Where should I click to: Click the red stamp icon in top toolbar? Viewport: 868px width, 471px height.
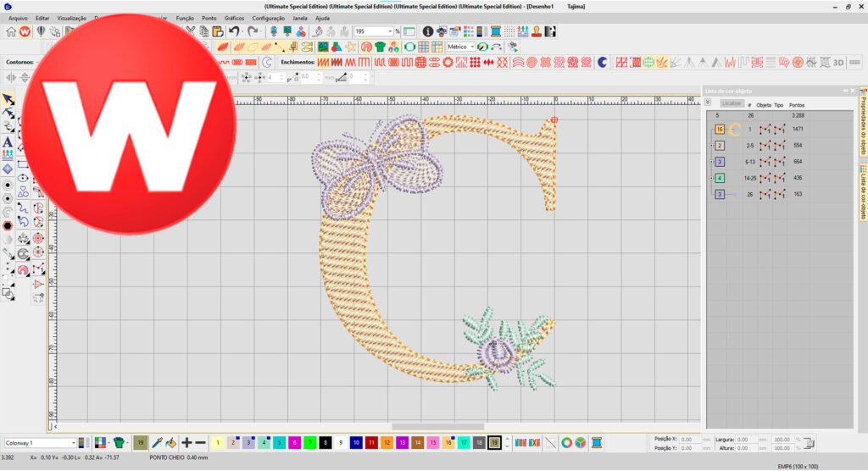(537, 31)
